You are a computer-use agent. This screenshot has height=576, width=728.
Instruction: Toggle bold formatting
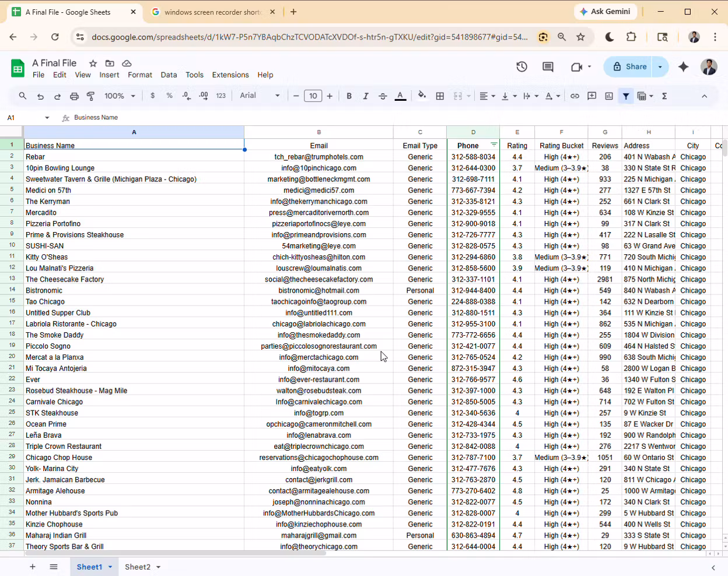(349, 96)
